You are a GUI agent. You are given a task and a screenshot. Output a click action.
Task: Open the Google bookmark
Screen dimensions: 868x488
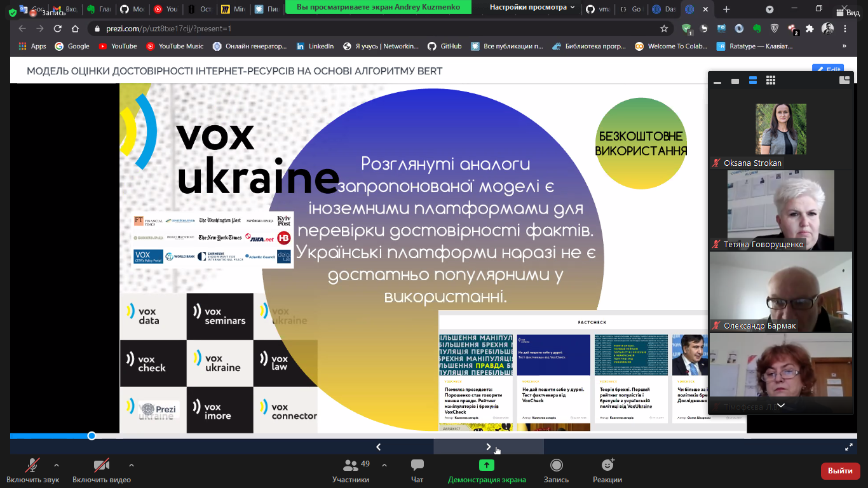click(72, 46)
